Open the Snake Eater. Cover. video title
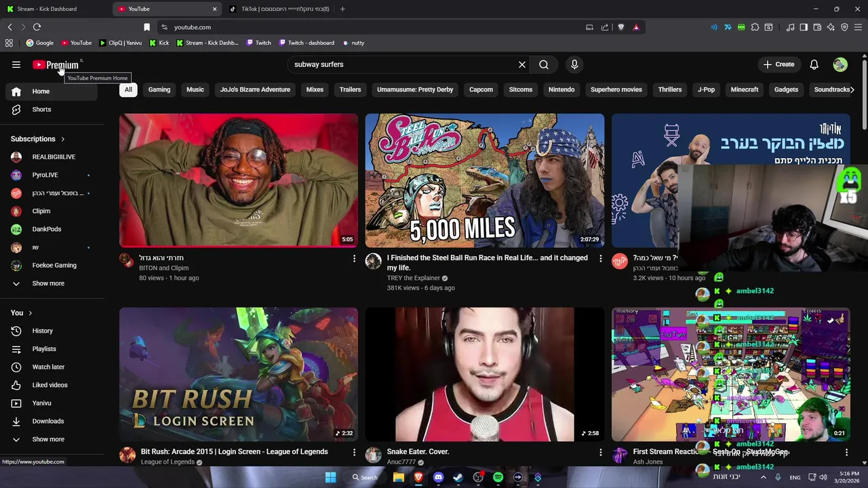868x488 pixels. (x=418, y=451)
